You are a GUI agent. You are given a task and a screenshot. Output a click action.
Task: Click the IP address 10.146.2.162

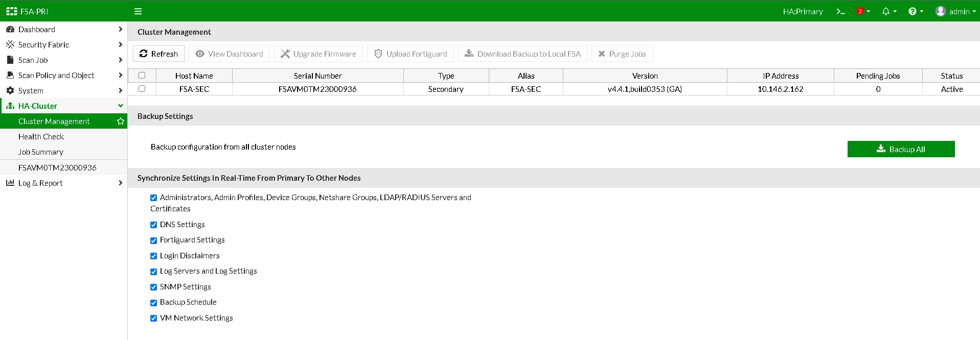click(781, 89)
